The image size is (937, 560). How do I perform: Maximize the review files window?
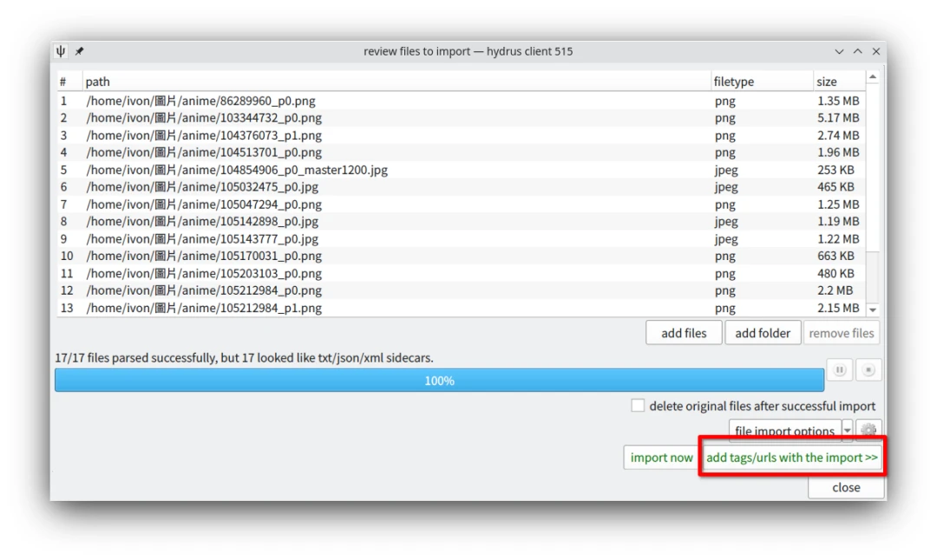tap(858, 51)
